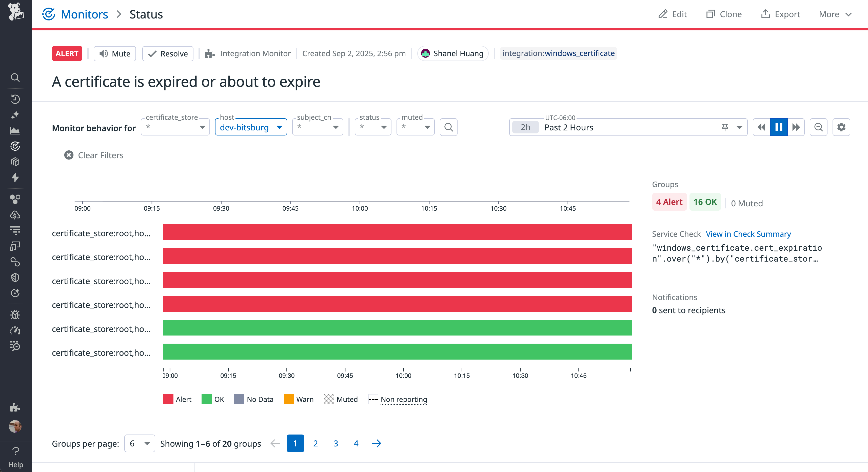The image size is (868, 472).
Task: Open the security Shield icon in sidebar
Action: (15, 277)
